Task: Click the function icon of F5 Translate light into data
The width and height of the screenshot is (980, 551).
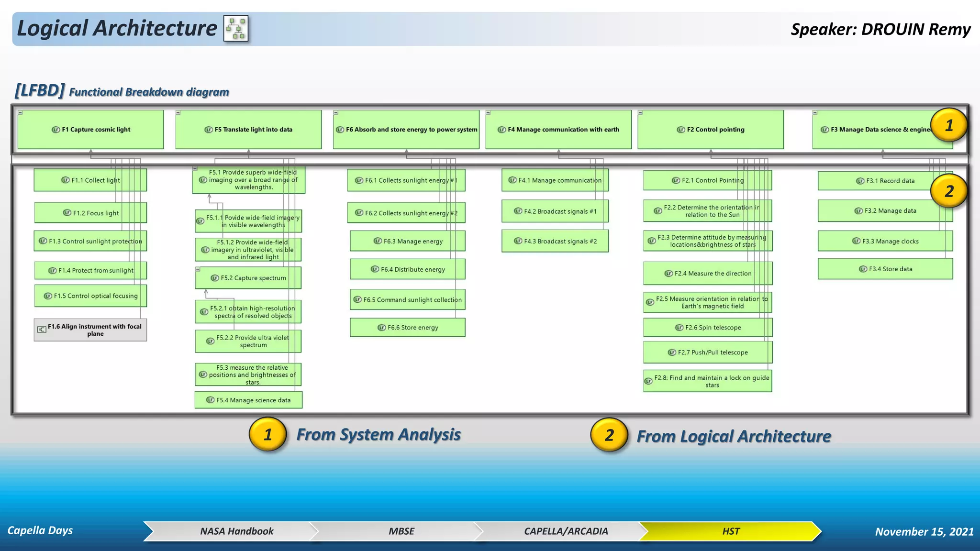Action: pyautogui.click(x=209, y=130)
